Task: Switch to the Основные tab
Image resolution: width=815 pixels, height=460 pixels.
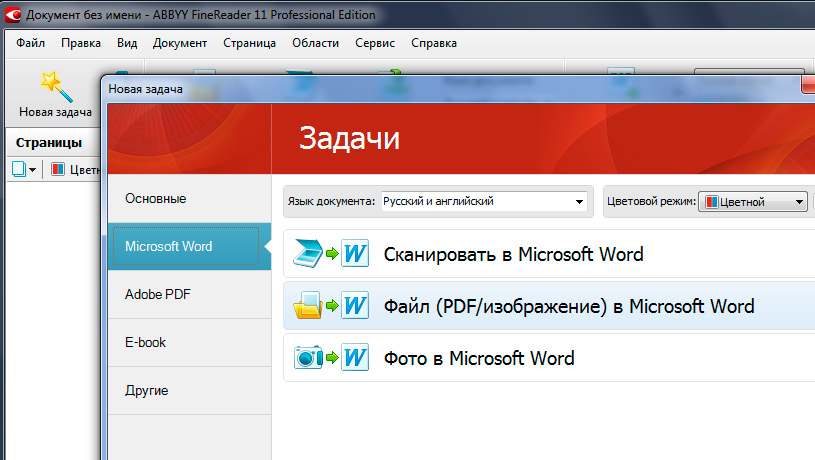Action: point(156,198)
